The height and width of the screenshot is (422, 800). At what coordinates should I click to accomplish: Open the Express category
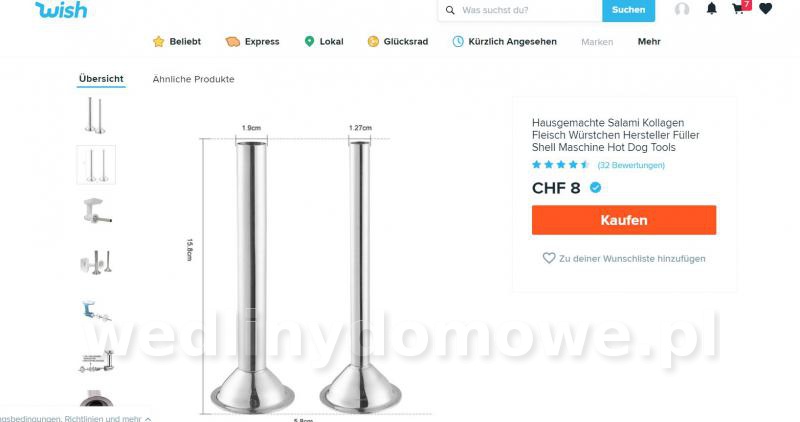click(x=253, y=41)
